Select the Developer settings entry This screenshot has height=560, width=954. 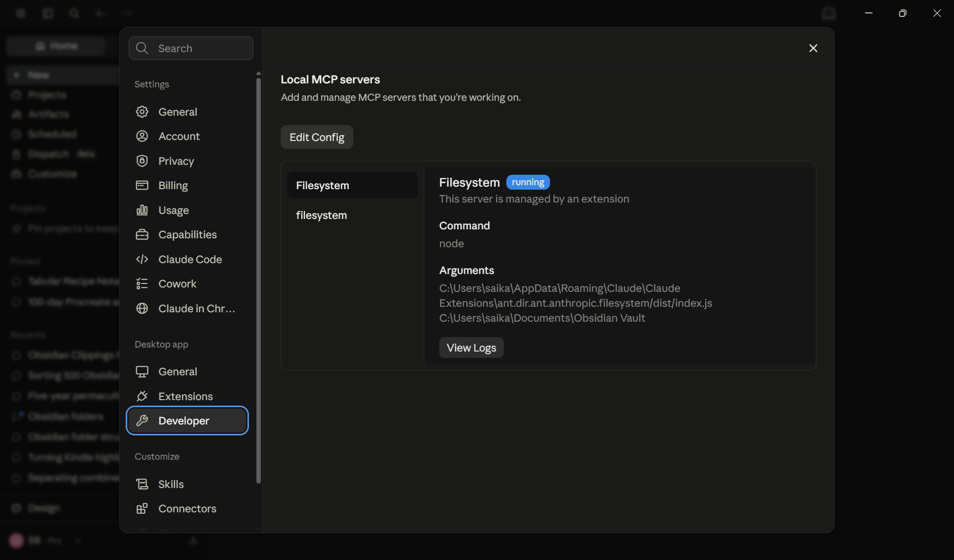(x=187, y=420)
